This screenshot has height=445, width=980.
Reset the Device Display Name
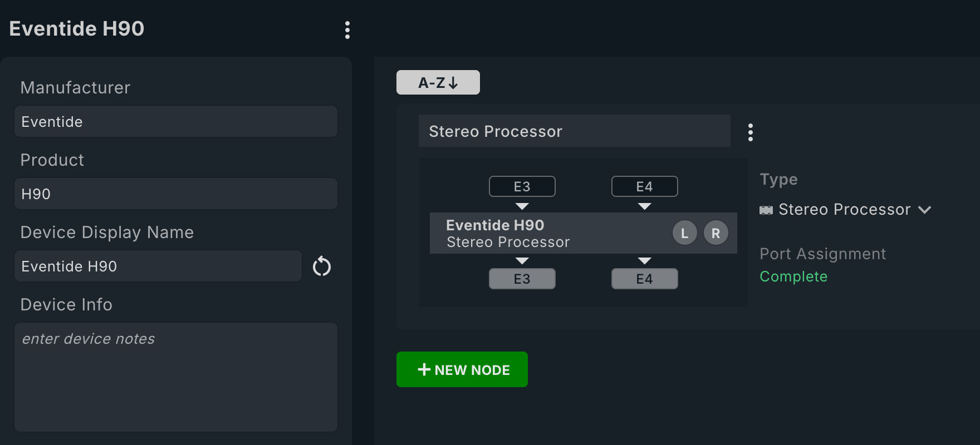click(x=322, y=266)
